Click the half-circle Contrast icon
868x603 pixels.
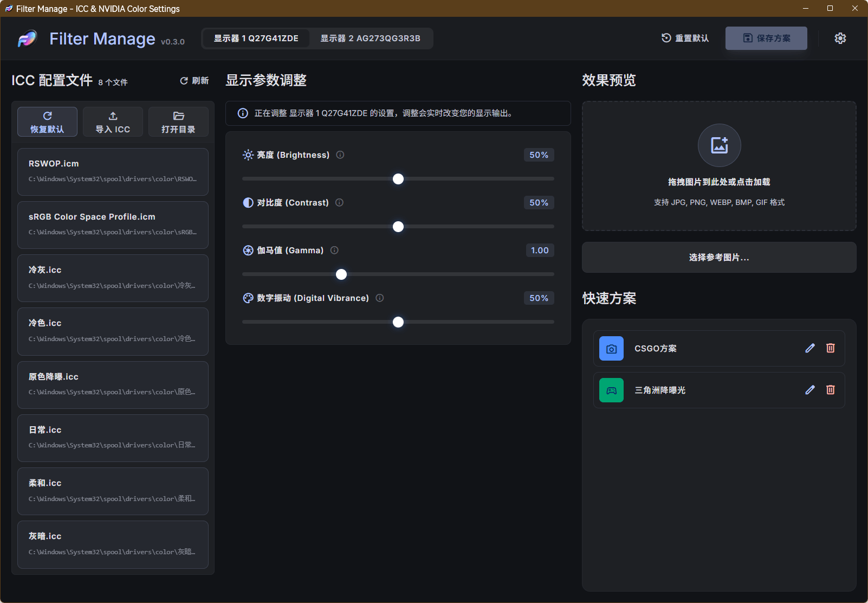(x=248, y=202)
